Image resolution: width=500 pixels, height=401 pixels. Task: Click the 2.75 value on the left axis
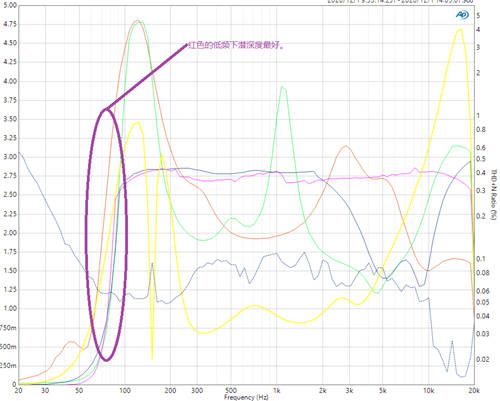pyautogui.click(x=9, y=176)
